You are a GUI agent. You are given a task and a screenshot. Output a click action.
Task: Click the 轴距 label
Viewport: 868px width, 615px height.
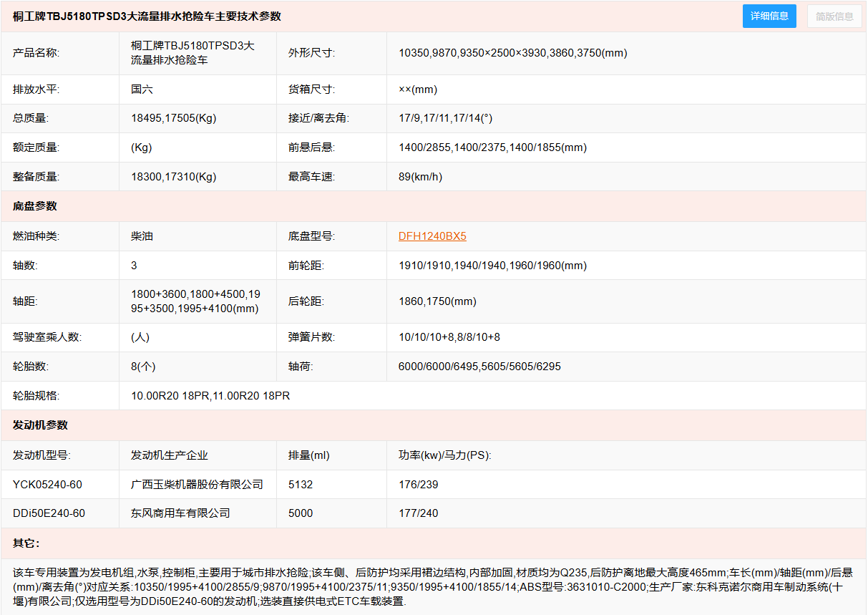coord(25,301)
